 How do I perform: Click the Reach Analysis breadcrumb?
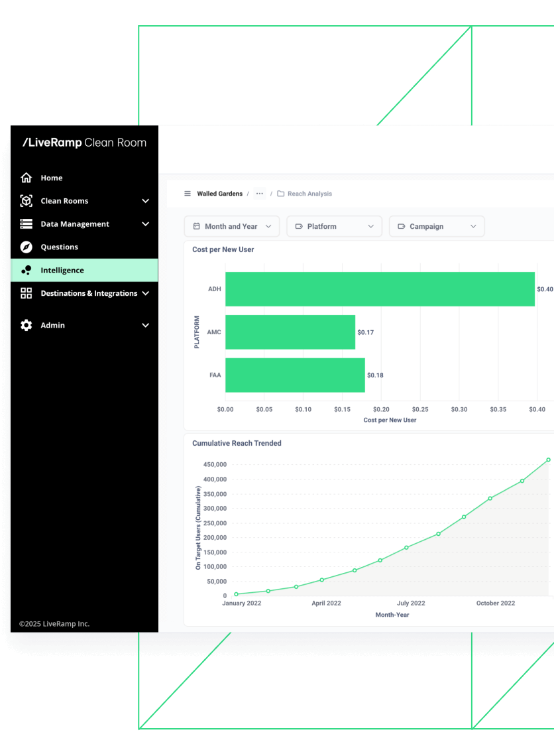pos(309,194)
